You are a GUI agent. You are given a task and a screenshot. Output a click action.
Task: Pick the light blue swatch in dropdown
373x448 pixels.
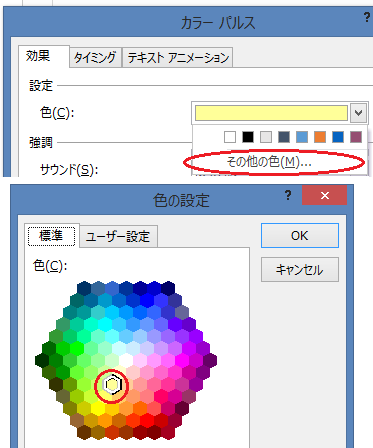[302, 137]
